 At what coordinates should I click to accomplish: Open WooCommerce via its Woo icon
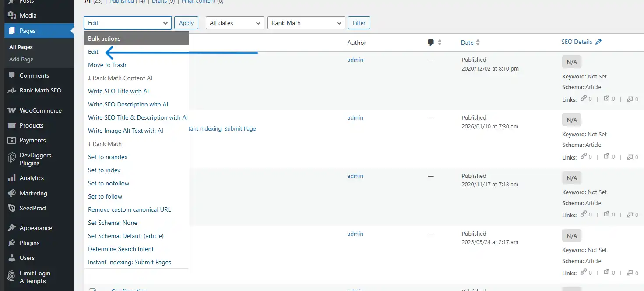pyautogui.click(x=12, y=110)
